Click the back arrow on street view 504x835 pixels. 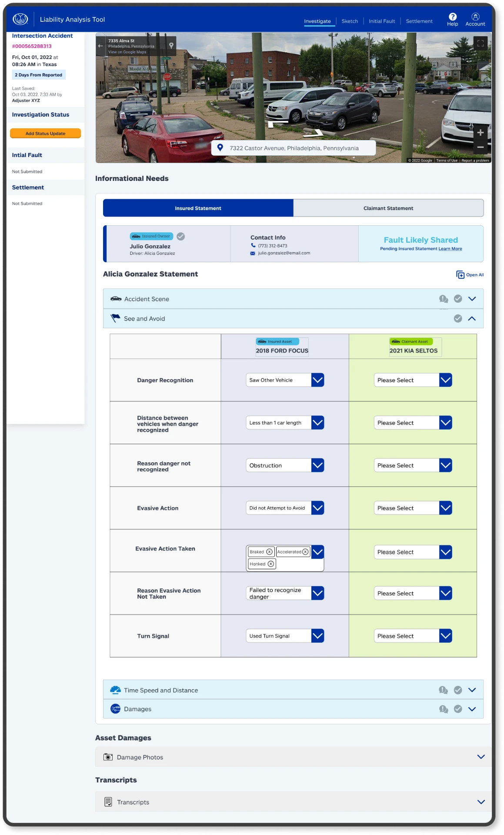(x=100, y=46)
